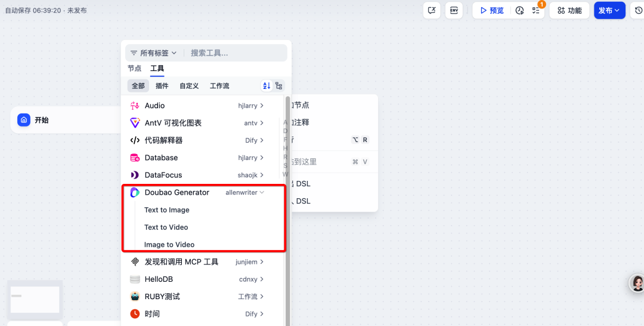Select the 全部 filter tab
Viewport: 644px width, 326px height.
(138, 86)
